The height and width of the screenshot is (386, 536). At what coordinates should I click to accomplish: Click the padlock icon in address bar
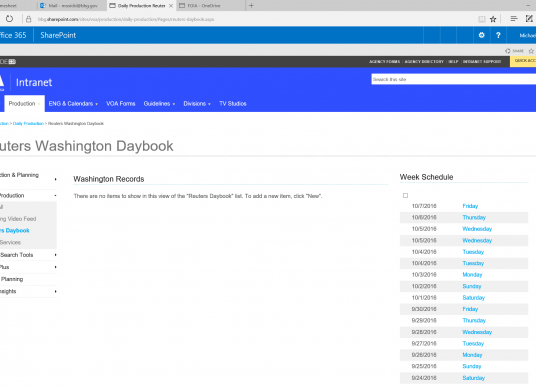click(29, 19)
